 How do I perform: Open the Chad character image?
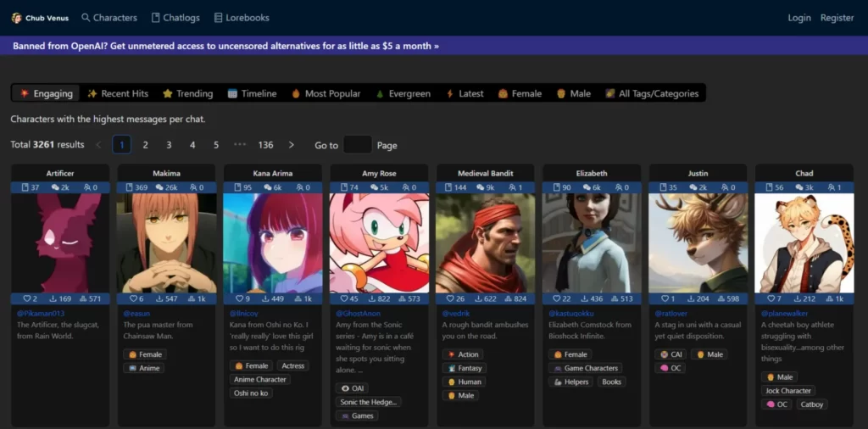coord(804,243)
